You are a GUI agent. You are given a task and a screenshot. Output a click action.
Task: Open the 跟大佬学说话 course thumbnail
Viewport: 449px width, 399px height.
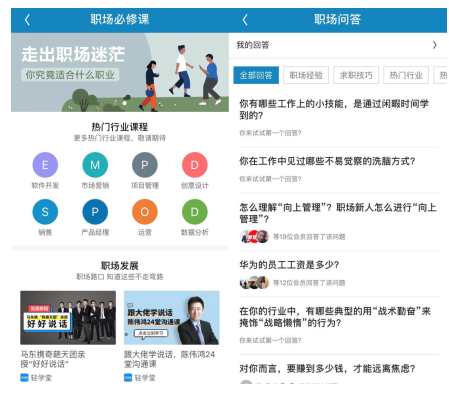pyautogui.click(x=172, y=317)
